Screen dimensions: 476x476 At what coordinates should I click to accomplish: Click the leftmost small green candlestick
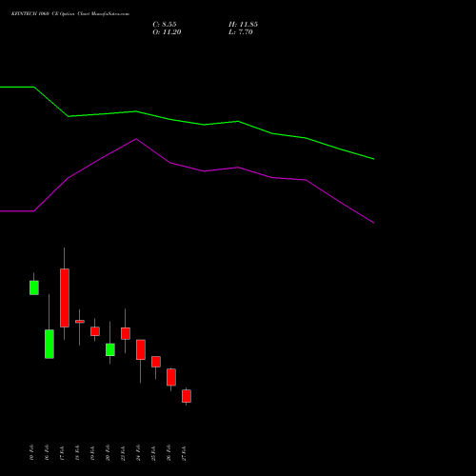[34, 288]
